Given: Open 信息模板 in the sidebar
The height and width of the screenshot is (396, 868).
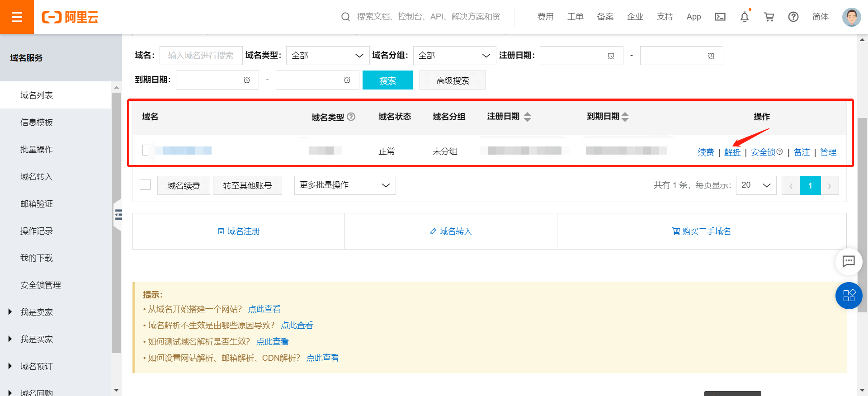Looking at the screenshot, I should pos(37,123).
